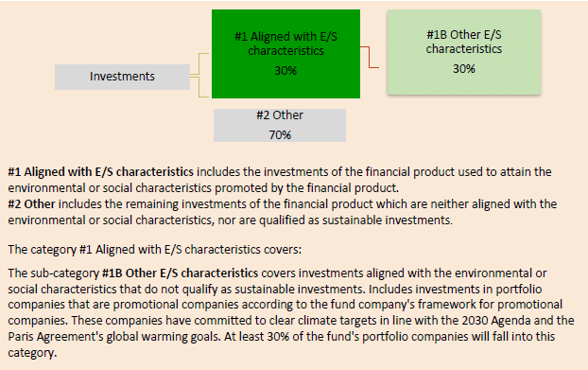Click the yellow bracket connector beside Investments
Viewport: 588px width, 370px height.
click(199, 76)
